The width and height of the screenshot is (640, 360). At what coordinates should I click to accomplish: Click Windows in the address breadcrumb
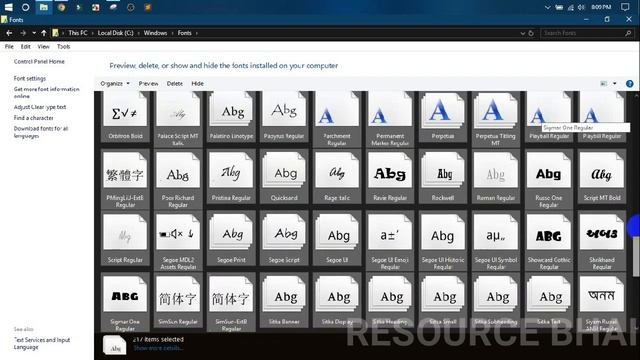155,33
